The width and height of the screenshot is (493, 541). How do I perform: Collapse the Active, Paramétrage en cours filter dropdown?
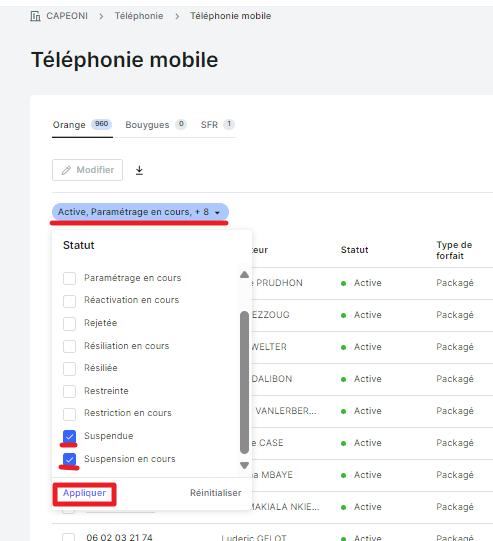coord(140,212)
